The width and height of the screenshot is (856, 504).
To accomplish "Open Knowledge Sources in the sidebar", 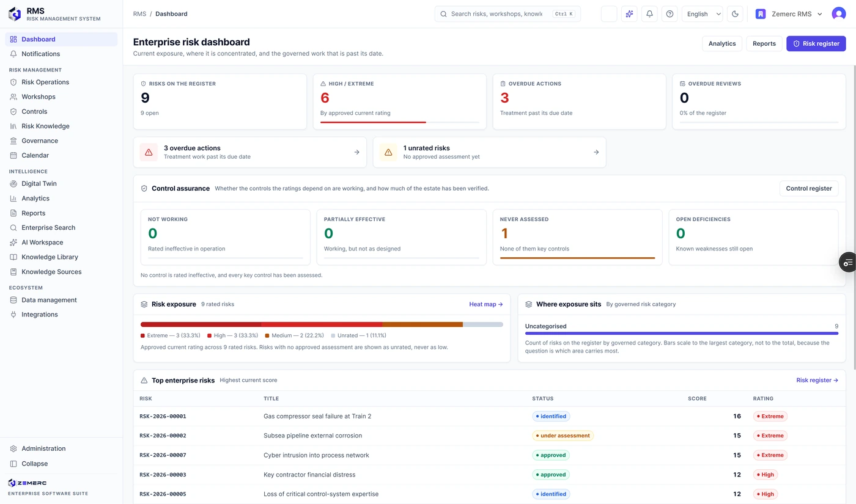I will pyautogui.click(x=61, y=272).
